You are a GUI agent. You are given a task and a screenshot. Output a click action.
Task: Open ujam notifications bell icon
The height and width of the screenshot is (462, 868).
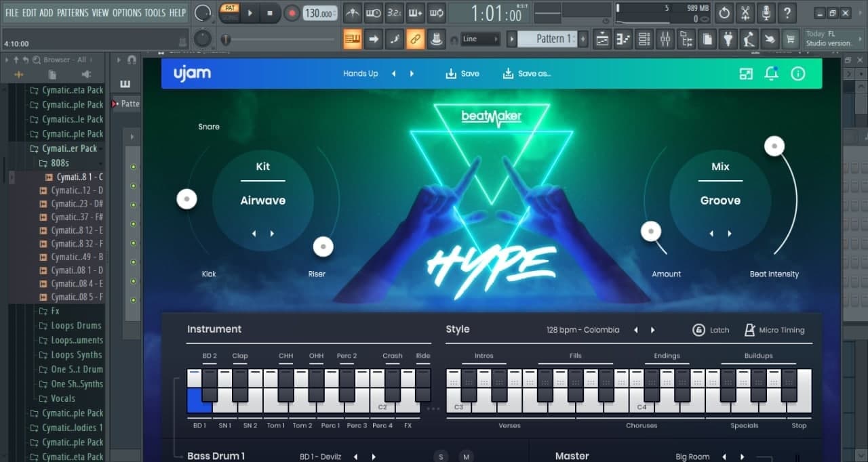772,74
